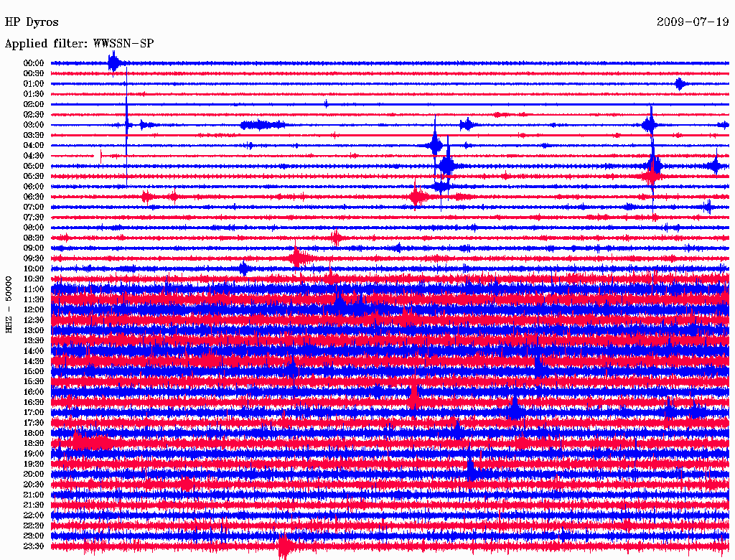Select the 08:30 time label
735x560 pixels.
pos(33,238)
